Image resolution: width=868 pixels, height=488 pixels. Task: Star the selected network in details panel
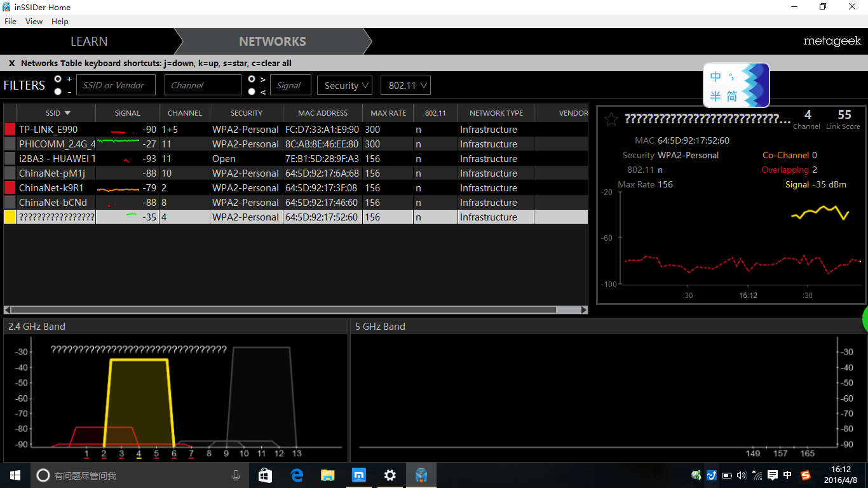(x=611, y=119)
